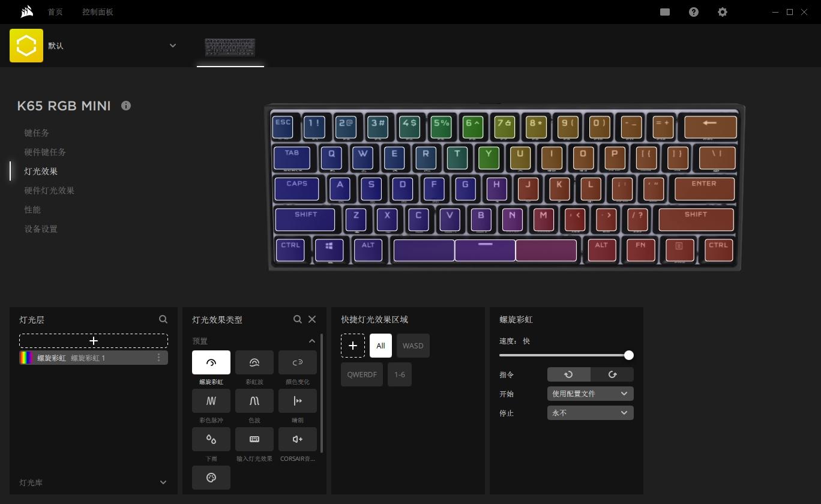Open the 硬件灯光效果 section

point(49,190)
